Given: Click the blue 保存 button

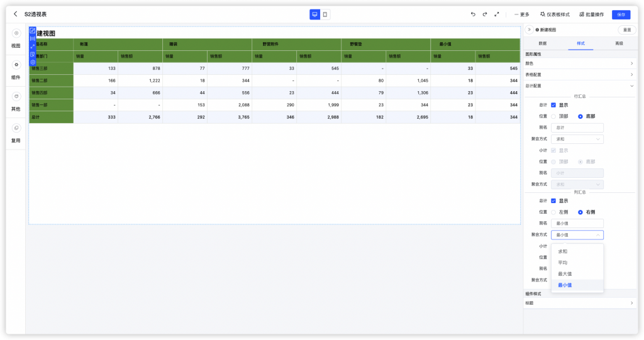Looking at the screenshot, I should pyautogui.click(x=621, y=14).
